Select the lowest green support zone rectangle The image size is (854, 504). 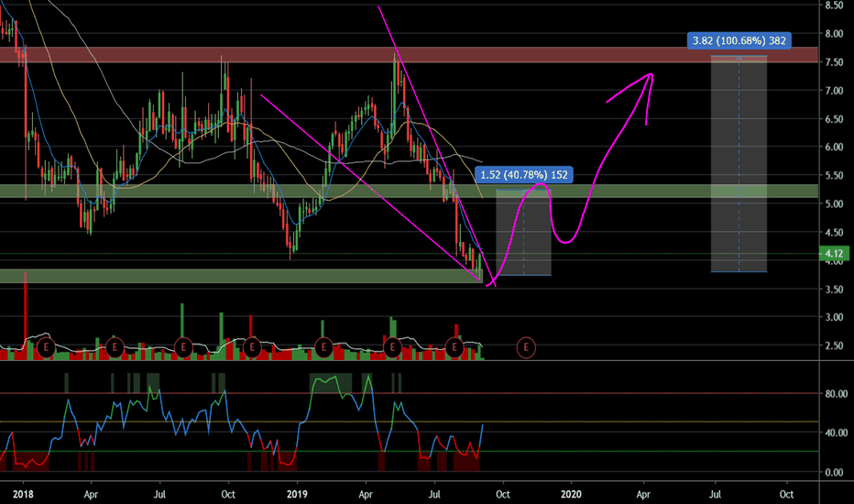point(241,276)
